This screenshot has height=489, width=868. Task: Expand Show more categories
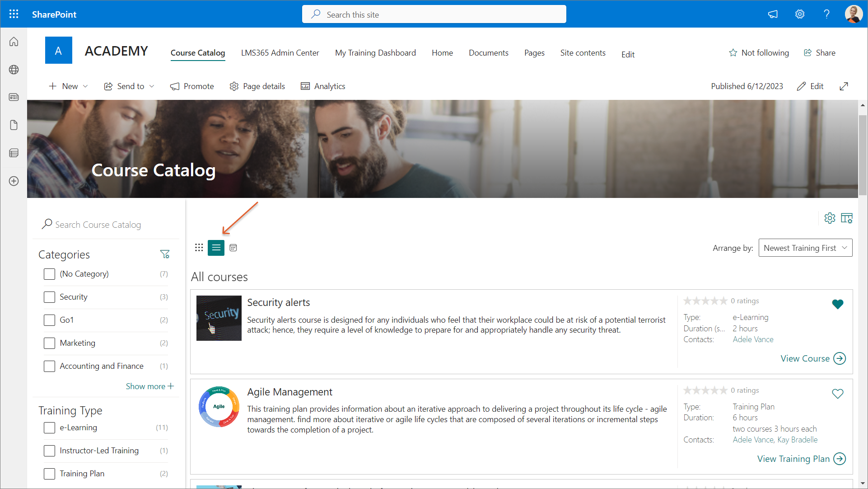tap(149, 386)
